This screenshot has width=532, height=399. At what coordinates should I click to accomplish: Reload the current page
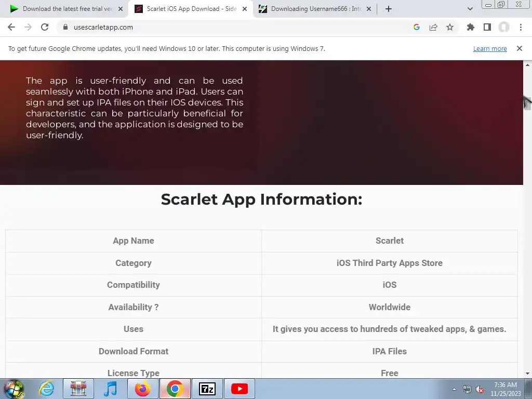[x=45, y=27]
